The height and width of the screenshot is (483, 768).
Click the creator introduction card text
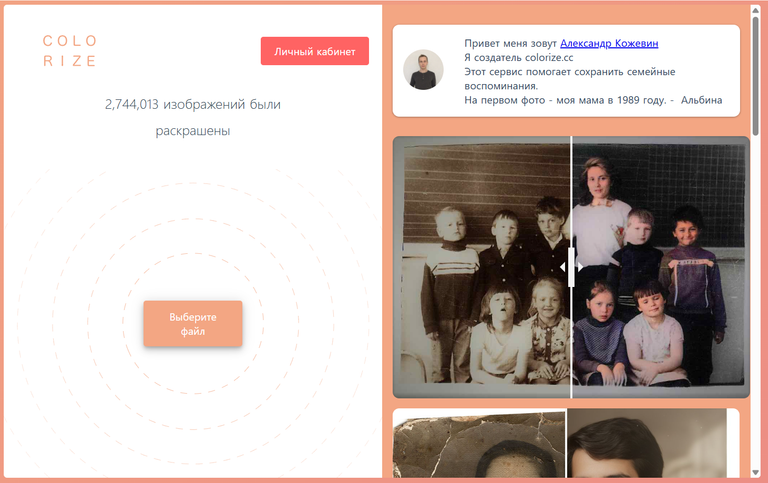[593, 72]
